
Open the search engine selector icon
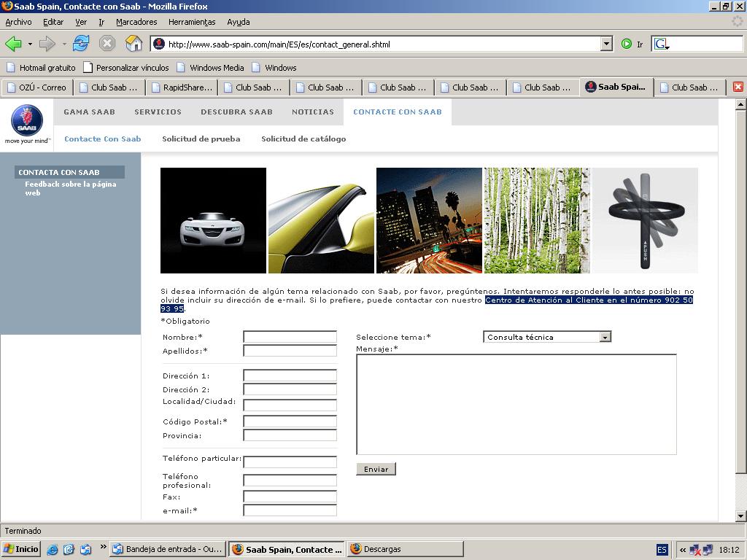click(x=662, y=44)
